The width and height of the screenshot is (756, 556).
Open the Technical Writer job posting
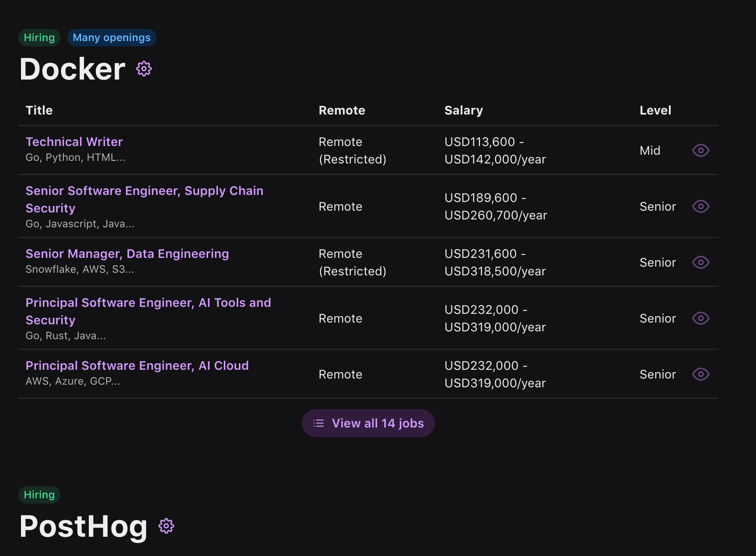(74, 142)
